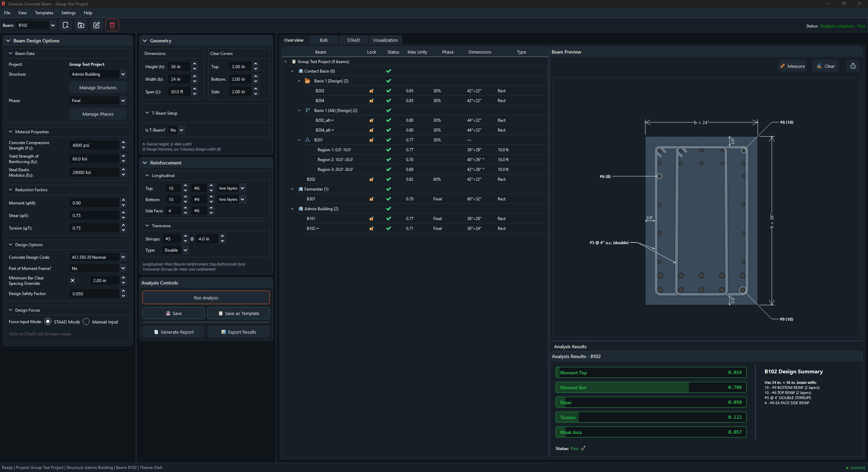Activate the Measure tool in preview
This screenshot has height=472, width=868.
tap(792, 66)
